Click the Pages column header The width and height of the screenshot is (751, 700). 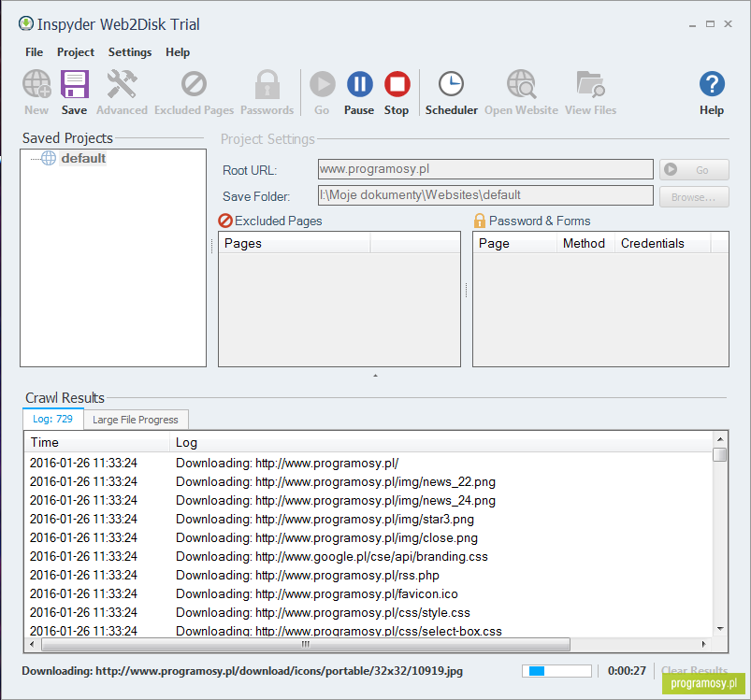point(294,243)
